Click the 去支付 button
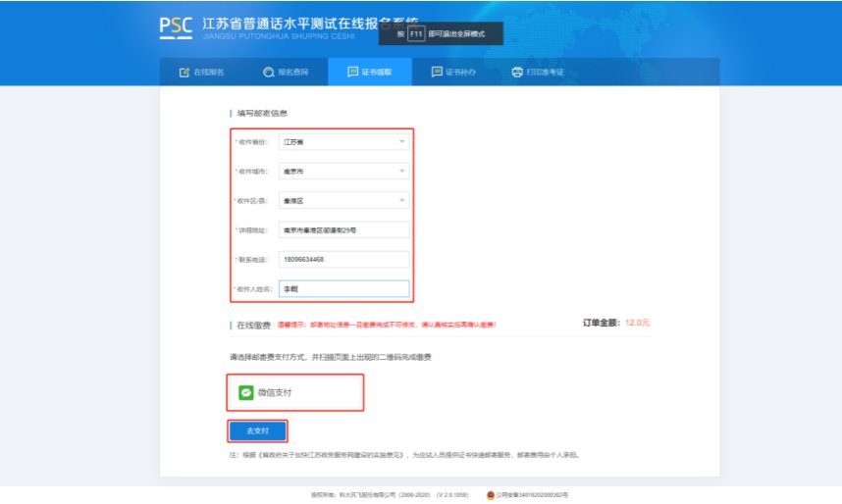The width and height of the screenshot is (842, 504). tap(258, 431)
